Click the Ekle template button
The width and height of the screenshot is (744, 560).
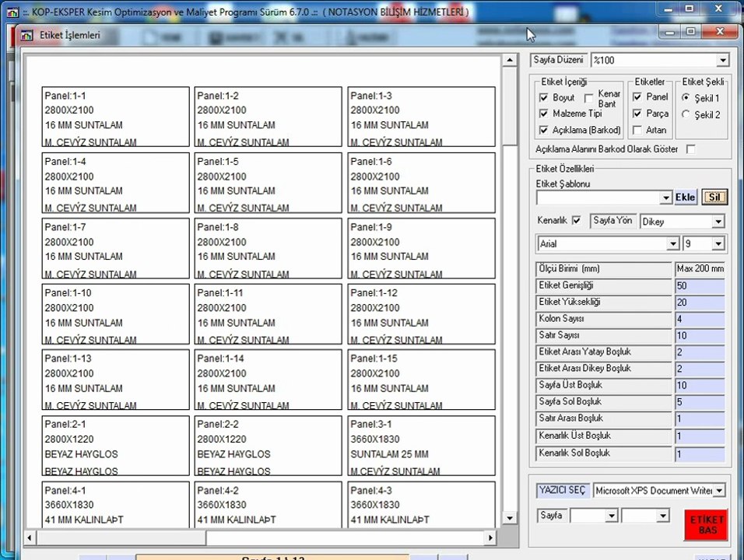pyautogui.click(x=685, y=198)
